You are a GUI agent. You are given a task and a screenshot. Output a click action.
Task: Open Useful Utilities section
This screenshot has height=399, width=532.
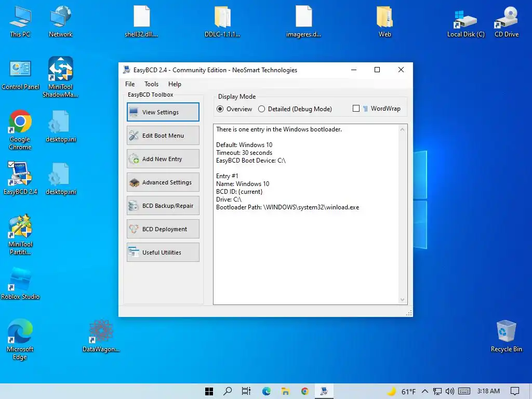(x=163, y=252)
